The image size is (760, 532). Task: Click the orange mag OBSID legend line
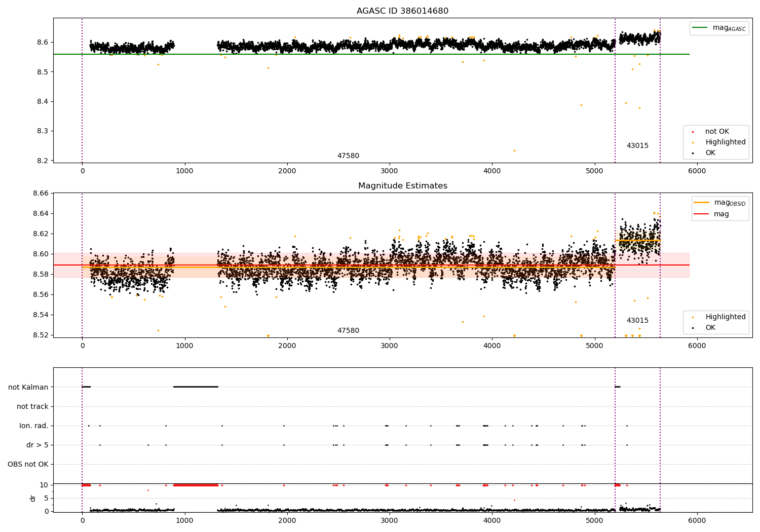click(x=702, y=203)
